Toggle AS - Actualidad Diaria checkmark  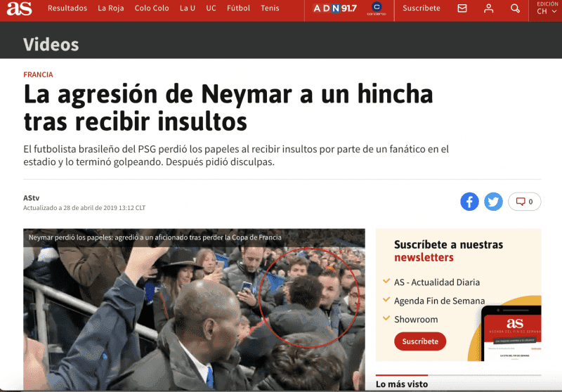pyautogui.click(x=386, y=281)
